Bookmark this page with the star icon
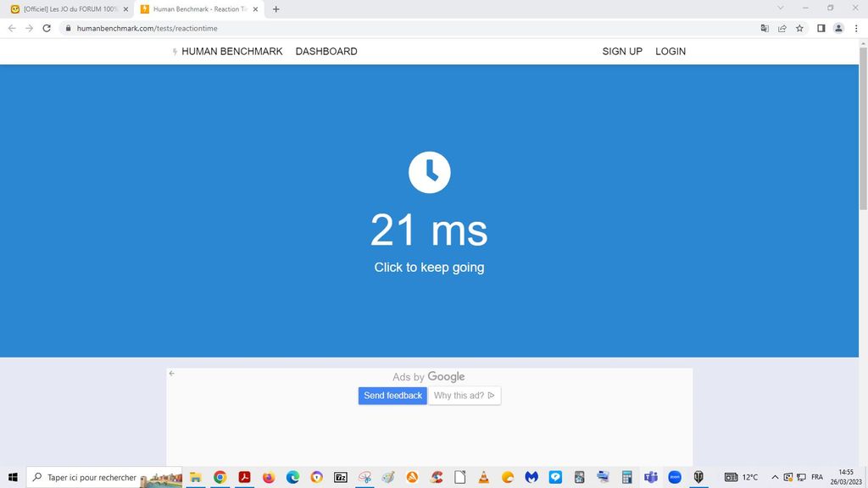The height and width of the screenshot is (488, 868). point(799,28)
